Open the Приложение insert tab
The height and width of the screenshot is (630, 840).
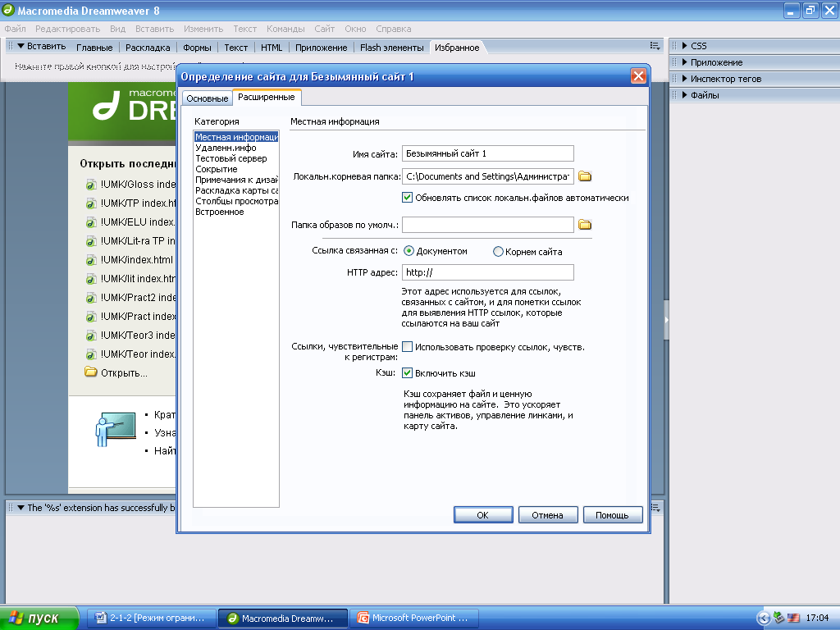pyautogui.click(x=321, y=48)
